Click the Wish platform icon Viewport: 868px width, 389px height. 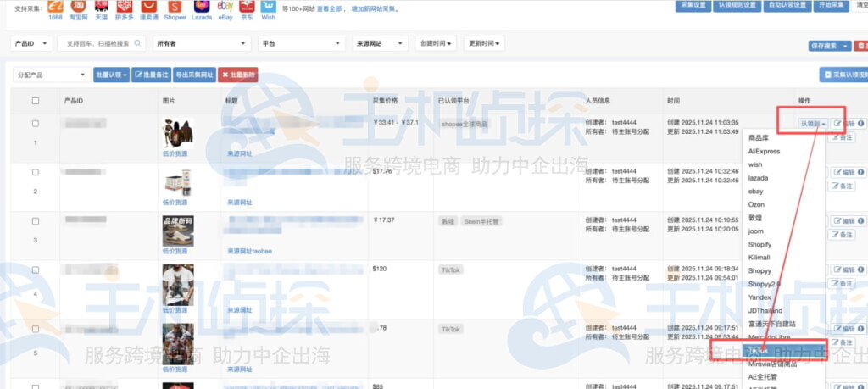[x=268, y=6]
